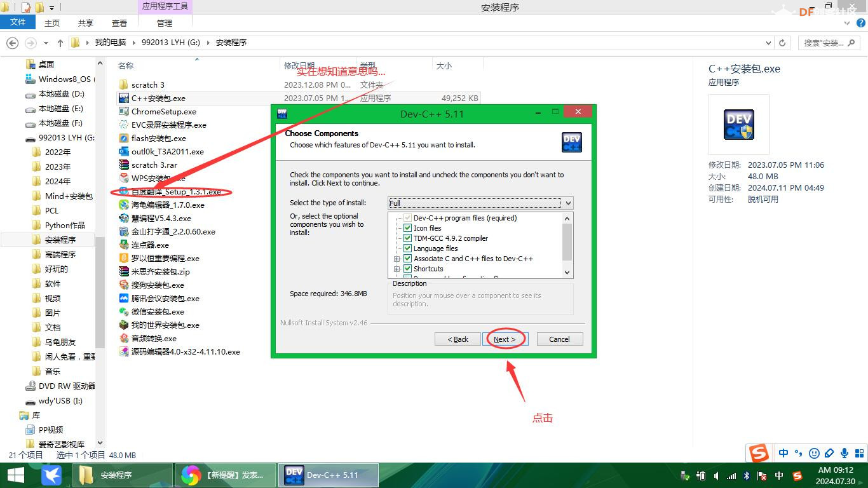868x488 pixels.
Task: Click the 腾讯会议安装包.exe icon
Action: 124,298
